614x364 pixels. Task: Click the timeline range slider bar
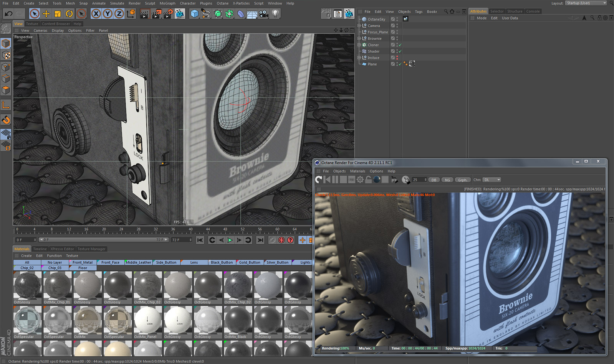[x=104, y=240]
